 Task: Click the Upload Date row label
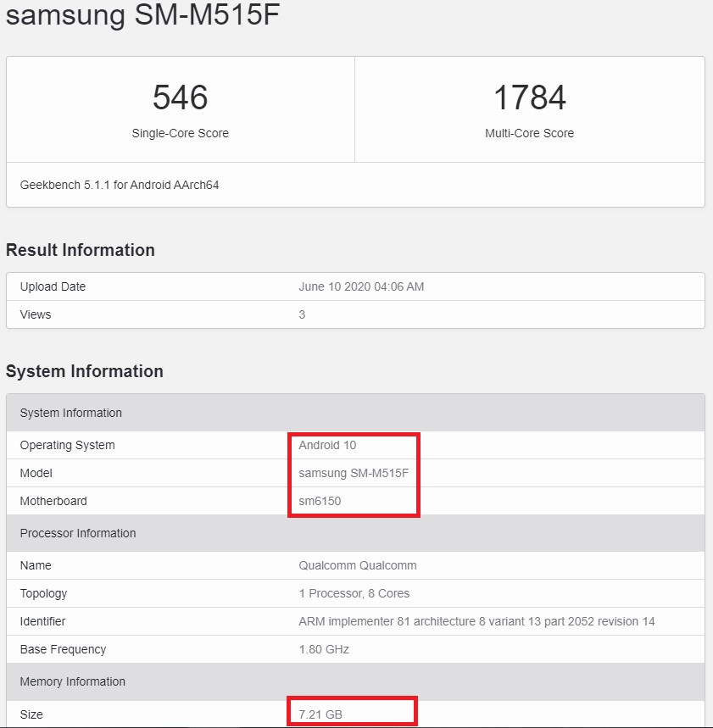(53, 286)
